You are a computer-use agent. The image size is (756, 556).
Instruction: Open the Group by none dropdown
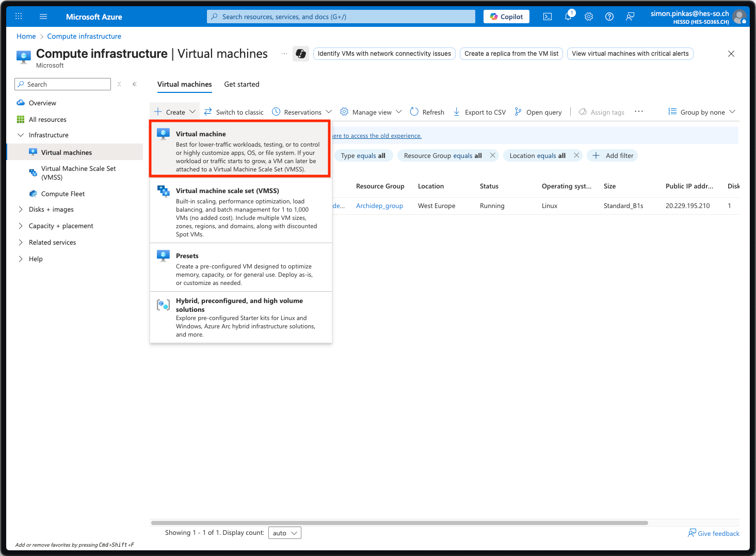click(702, 112)
